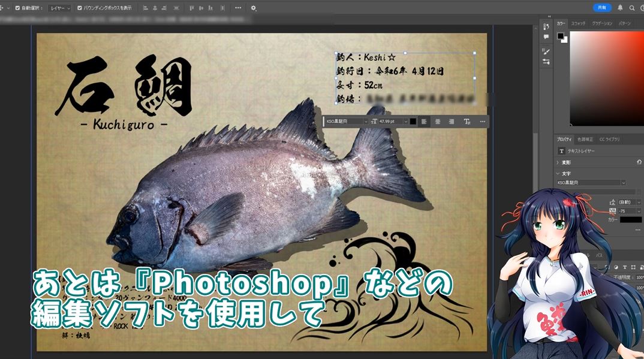Toggle the バウンディングボックスを表示 checkbox
644x359 pixels.
(x=80, y=8)
